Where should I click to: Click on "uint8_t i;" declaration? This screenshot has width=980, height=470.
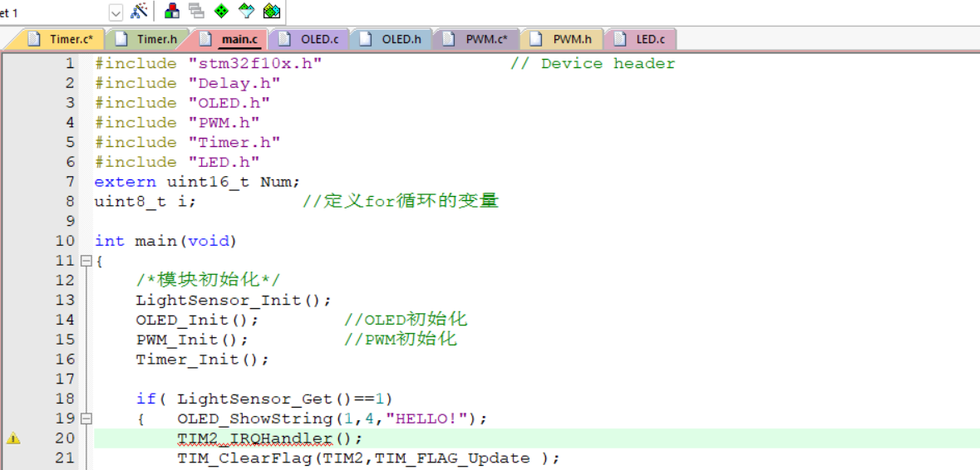click(145, 202)
